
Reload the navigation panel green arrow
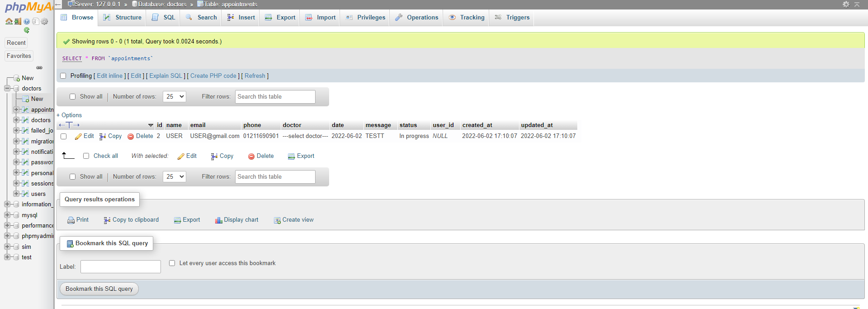[x=27, y=30]
